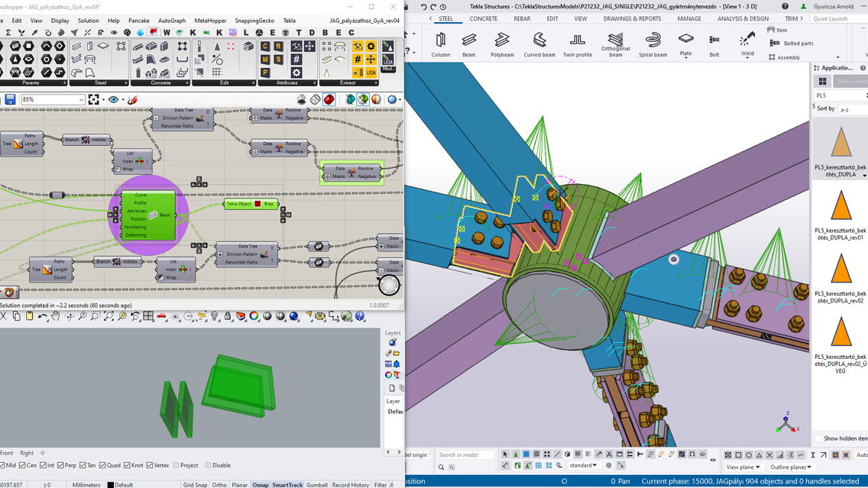Open the Sort by a-z dropdown
Screen dimensions: 868x488
click(x=853, y=109)
